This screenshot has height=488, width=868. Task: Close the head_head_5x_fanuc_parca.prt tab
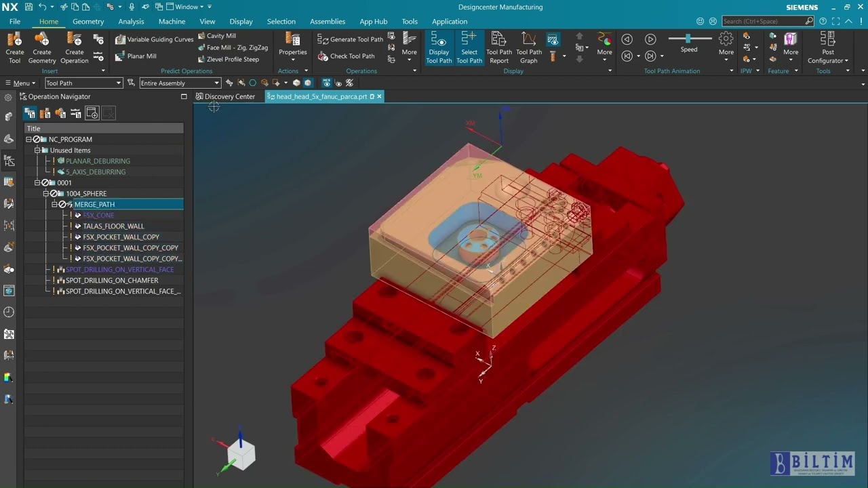point(379,97)
